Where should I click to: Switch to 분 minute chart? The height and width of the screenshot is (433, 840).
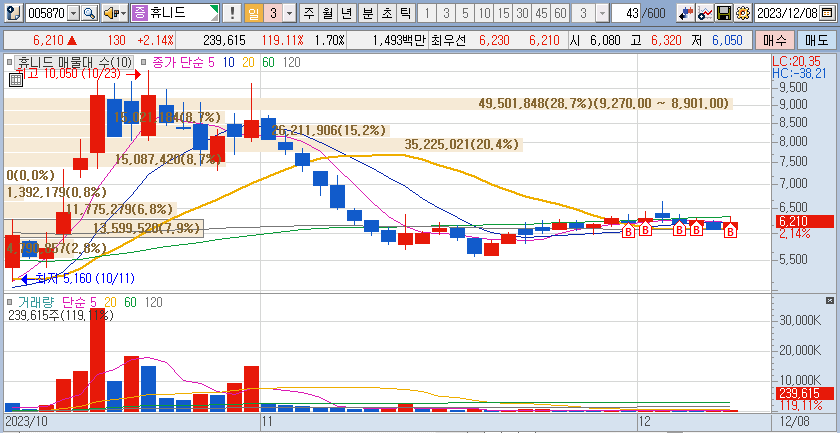tap(368, 13)
